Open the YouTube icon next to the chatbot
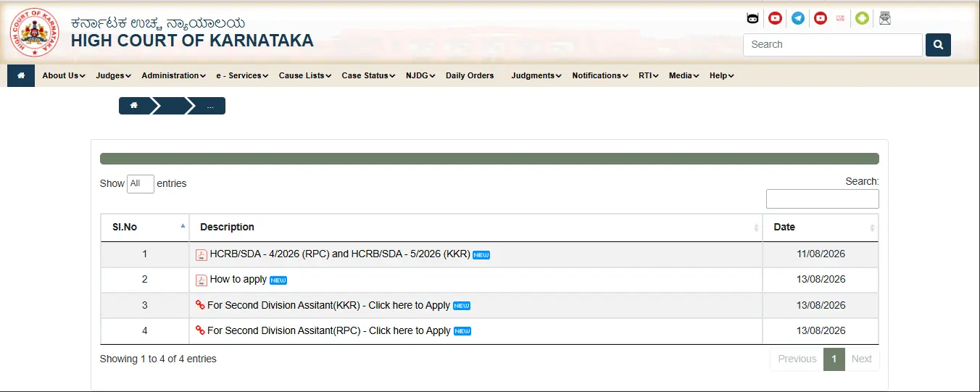 tap(776, 18)
